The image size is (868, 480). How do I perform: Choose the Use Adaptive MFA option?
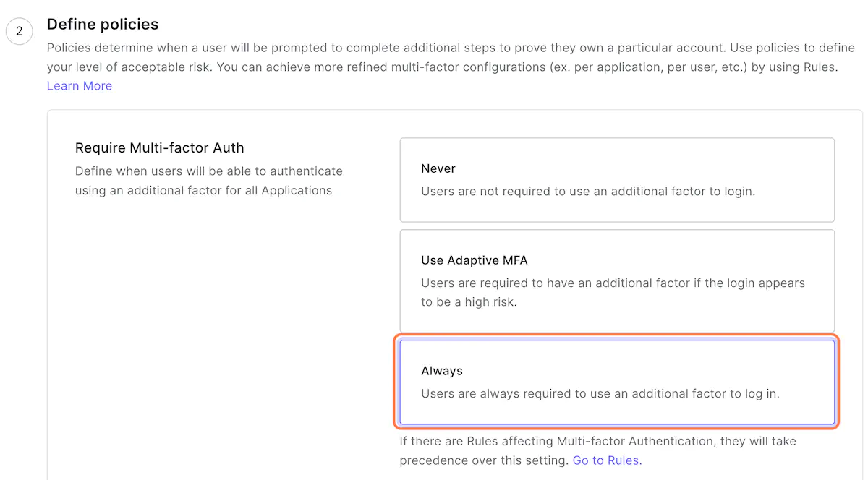pos(617,281)
